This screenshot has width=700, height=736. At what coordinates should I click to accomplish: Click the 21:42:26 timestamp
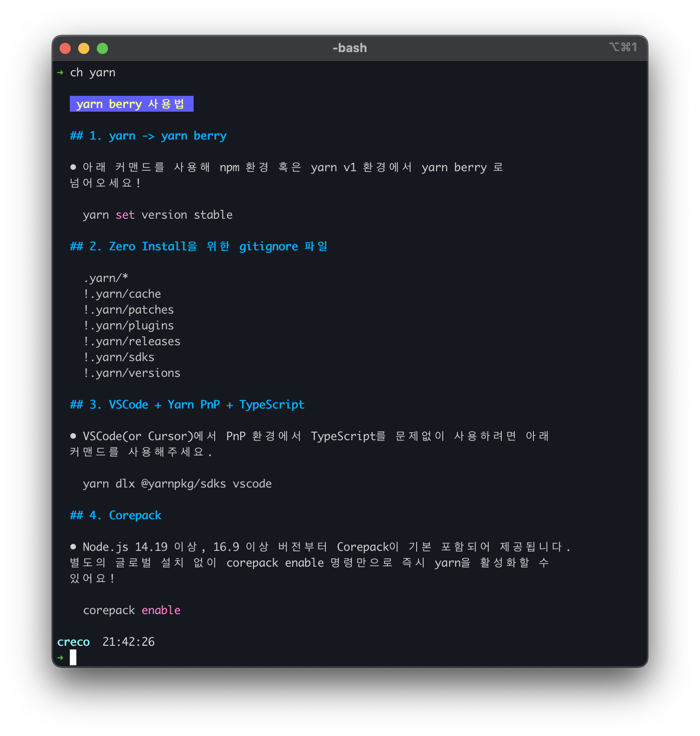click(x=128, y=642)
